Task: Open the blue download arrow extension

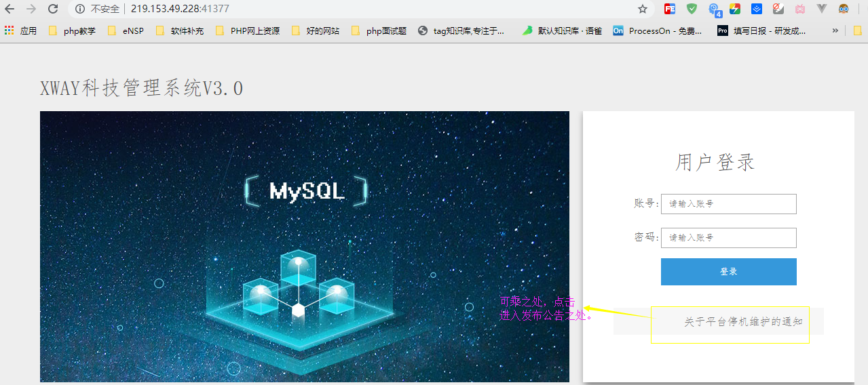Action: tap(757, 9)
